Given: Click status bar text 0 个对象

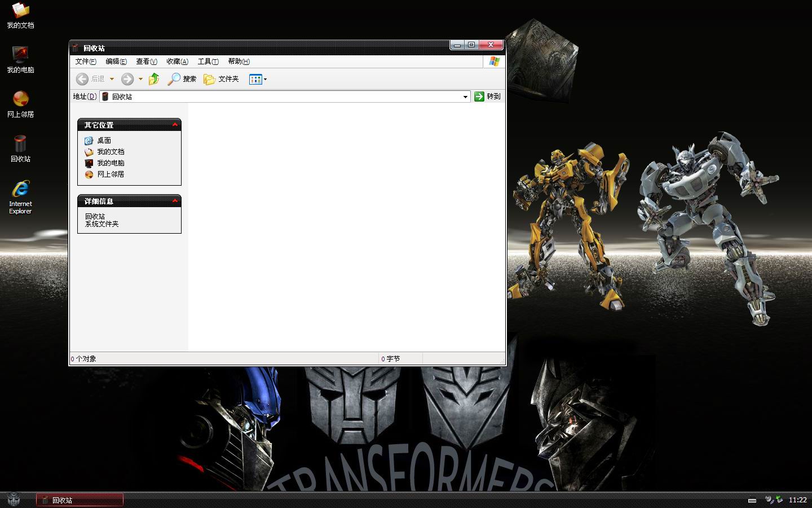Looking at the screenshot, I should pyautogui.click(x=83, y=359).
